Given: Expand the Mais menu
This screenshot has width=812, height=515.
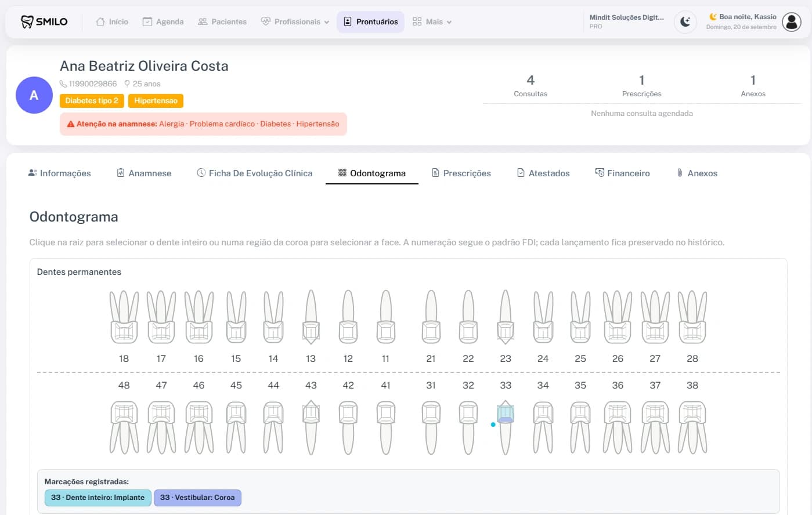Looking at the screenshot, I should click(432, 22).
